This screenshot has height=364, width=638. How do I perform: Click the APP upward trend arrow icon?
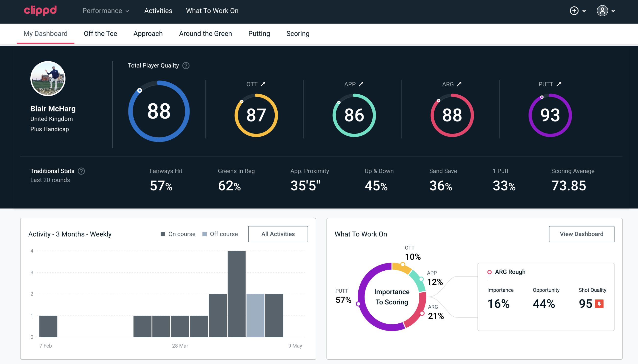(361, 84)
